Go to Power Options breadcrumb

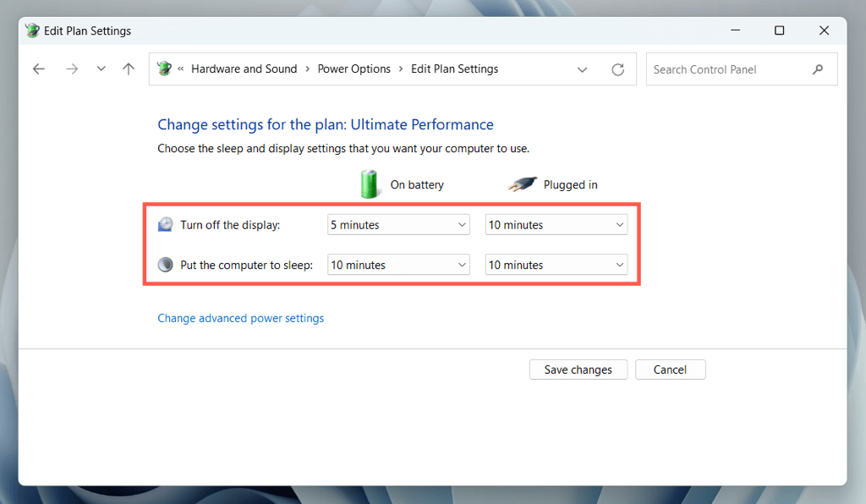point(354,69)
